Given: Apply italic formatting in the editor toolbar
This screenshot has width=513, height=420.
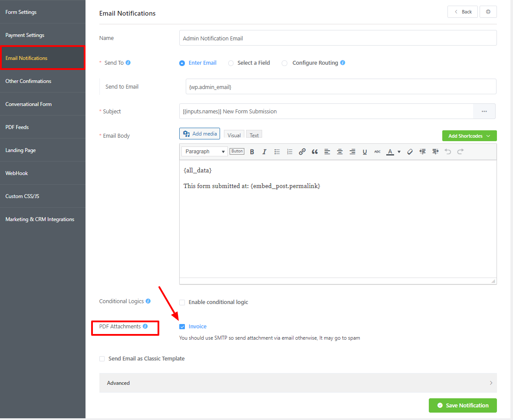Looking at the screenshot, I should click(264, 151).
